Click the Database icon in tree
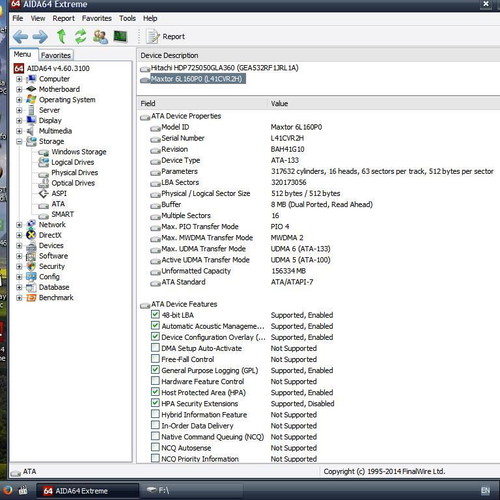The width and height of the screenshot is (500, 500). pyautogui.click(x=31, y=287)
